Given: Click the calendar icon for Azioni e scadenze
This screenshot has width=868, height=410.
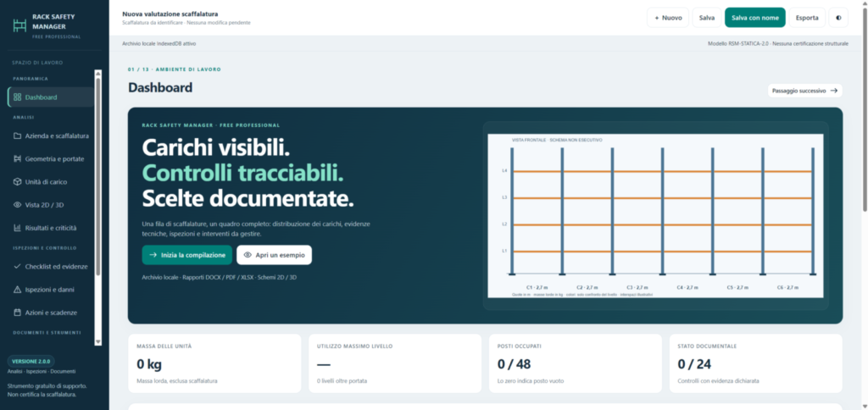Looking at the screenshot, I should (x=17, y=313).
